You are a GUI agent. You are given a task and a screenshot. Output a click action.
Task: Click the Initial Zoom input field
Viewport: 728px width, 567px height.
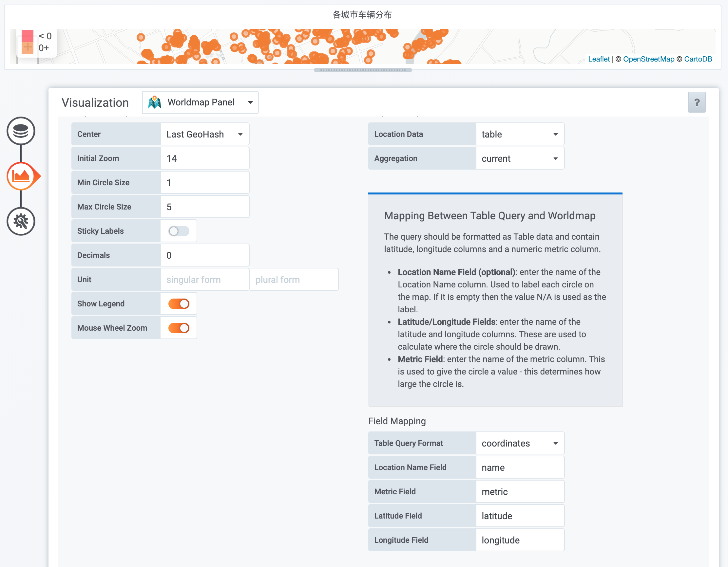205,158
